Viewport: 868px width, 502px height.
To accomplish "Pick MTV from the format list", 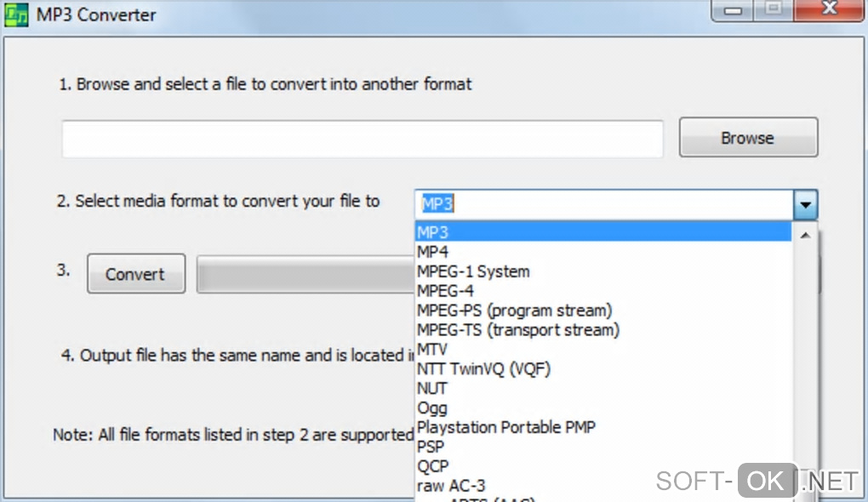I will (431, 350).
